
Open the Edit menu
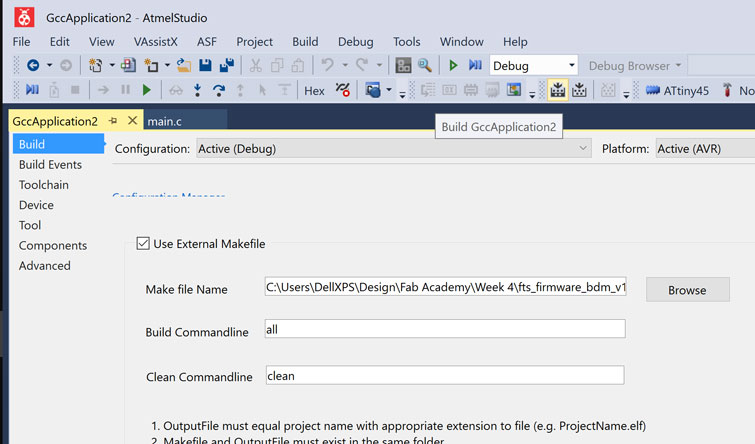pos(60,42)
